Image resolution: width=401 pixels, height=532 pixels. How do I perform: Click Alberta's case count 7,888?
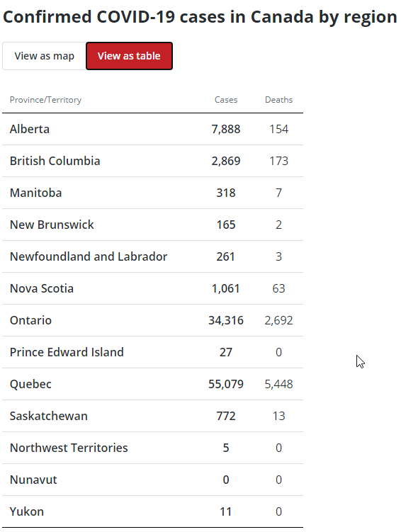point(226,129)
